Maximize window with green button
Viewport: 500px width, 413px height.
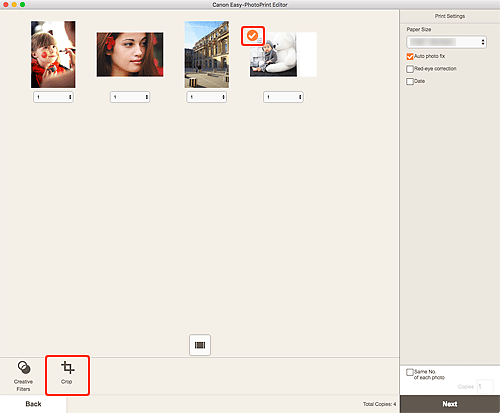(22, 4)
